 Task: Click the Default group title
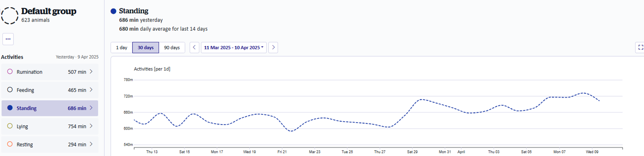49,12
